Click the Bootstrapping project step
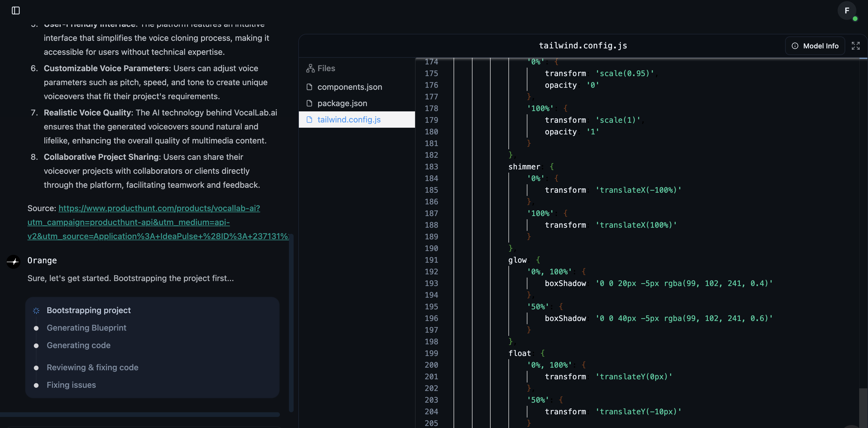 pyautogui.click(x=89, y=310)
